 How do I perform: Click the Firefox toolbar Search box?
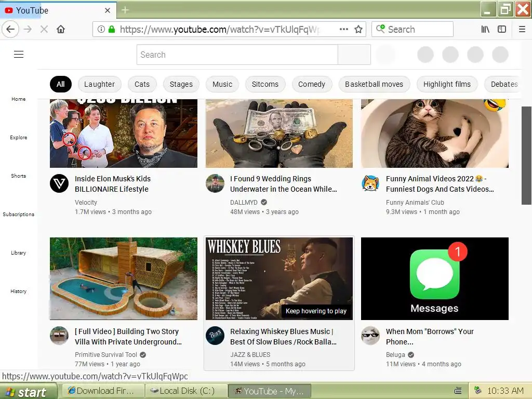[x=413, y=29]
